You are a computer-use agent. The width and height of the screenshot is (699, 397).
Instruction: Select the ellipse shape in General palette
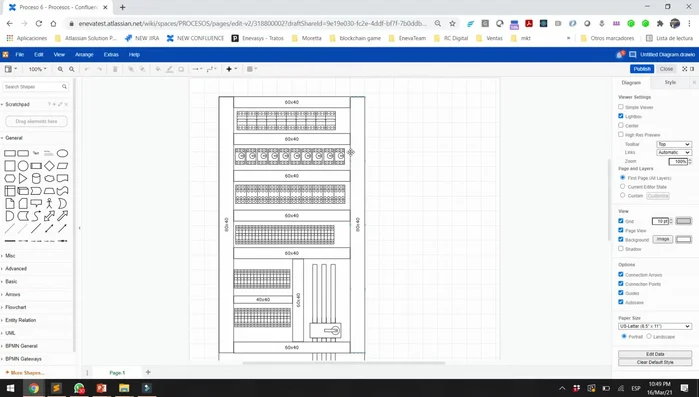click(62, 153)
